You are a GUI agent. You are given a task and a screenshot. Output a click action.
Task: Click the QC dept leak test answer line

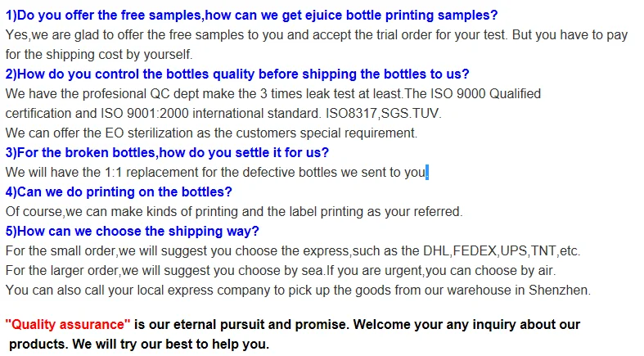click(x=272, y=94)
